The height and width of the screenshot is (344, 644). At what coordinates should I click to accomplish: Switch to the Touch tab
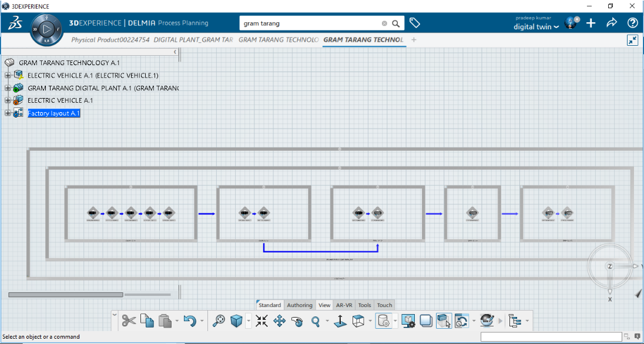[x=384, y=305]
